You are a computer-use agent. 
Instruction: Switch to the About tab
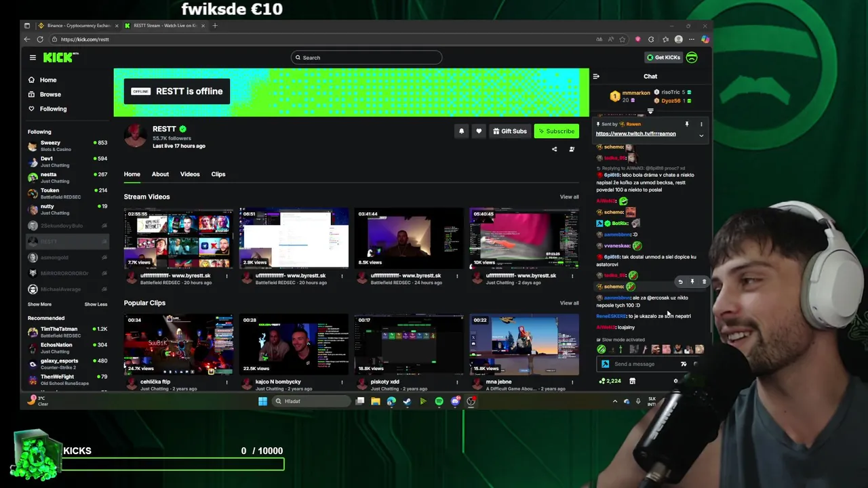click(160, 174)
